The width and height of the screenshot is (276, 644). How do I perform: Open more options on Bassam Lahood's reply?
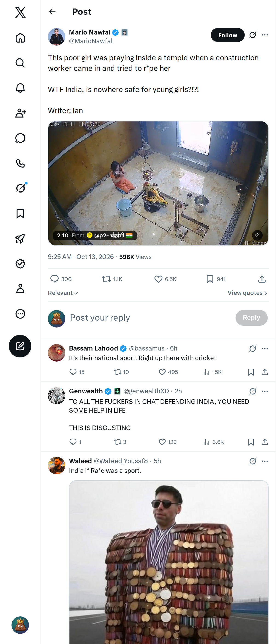click(265, 348)
